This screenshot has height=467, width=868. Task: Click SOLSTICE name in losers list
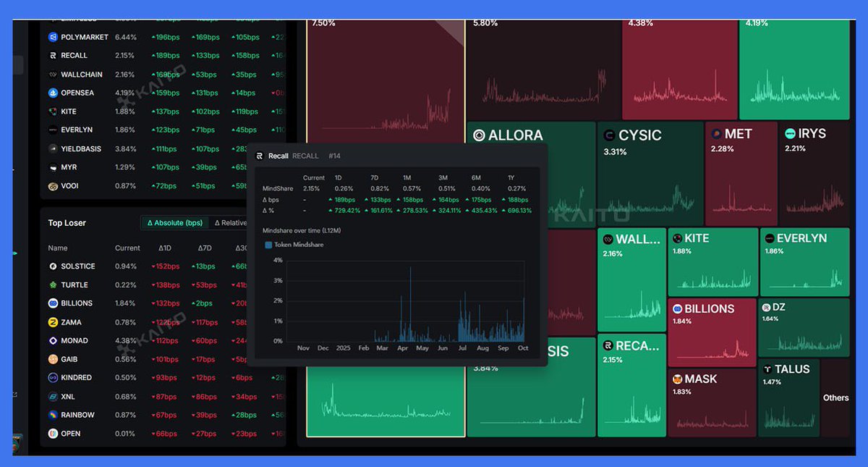tap(78, 266)
